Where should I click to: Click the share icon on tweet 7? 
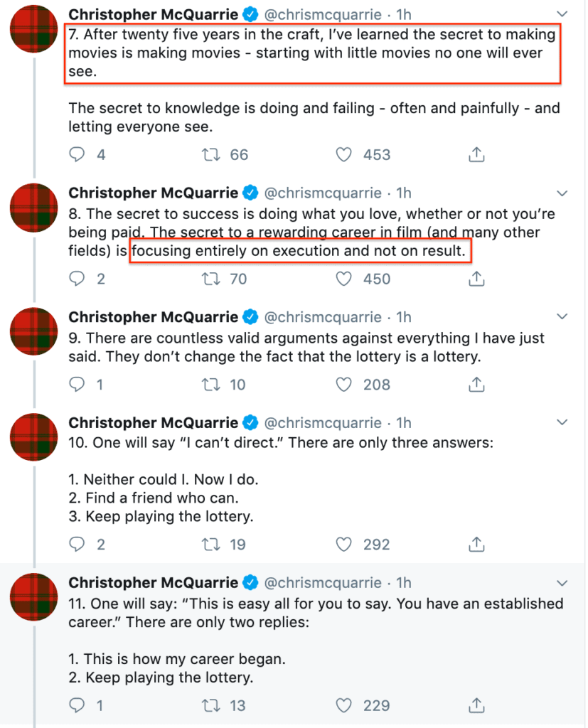[475, 154]
